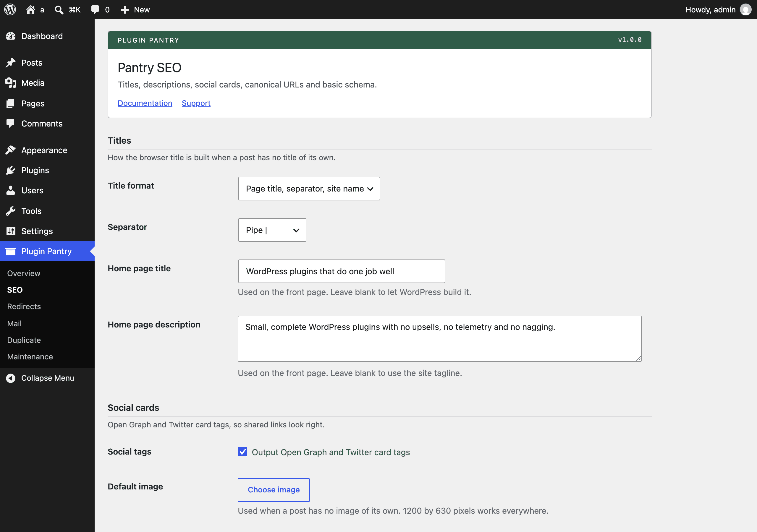Screen dimensions: 757x532
Task: Click the Tools wrench icon
Action: (11, 211)
